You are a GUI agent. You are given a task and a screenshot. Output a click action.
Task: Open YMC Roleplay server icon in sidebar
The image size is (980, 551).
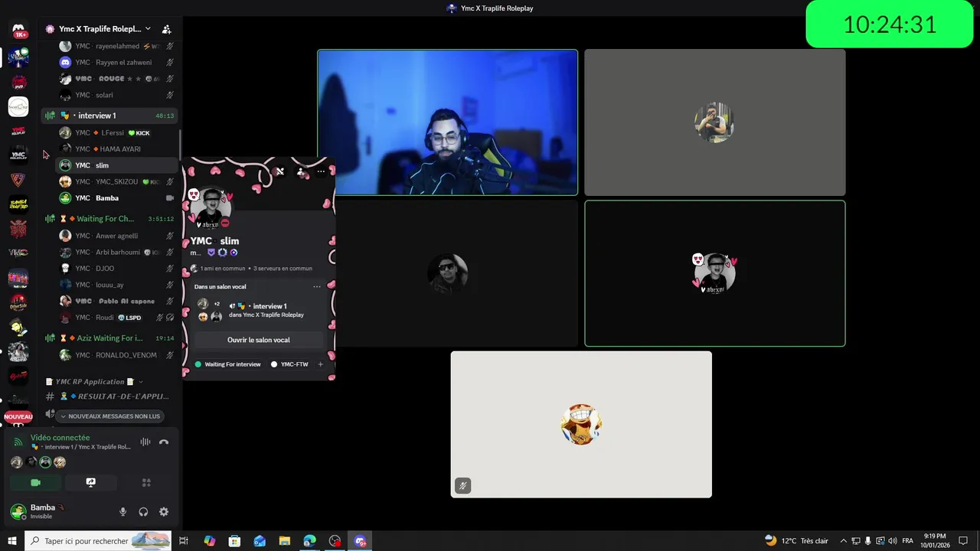pyautogui.click(x=18, y=155)
